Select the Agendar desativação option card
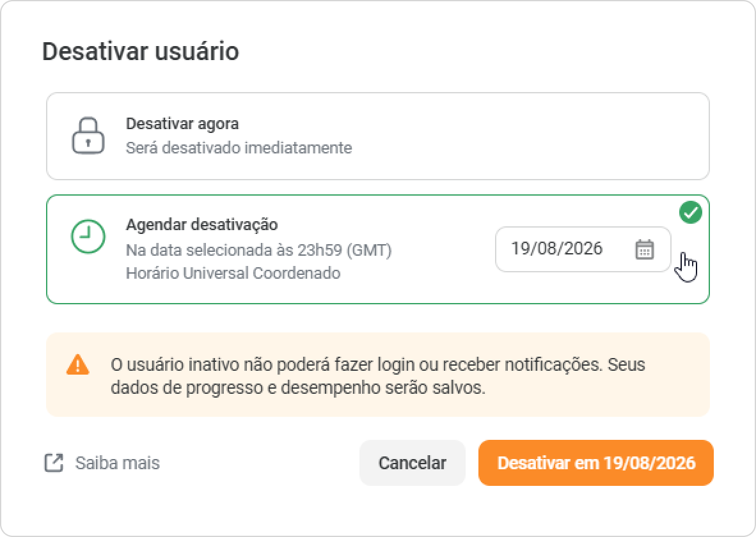The image size is (756, 537). 377,249
